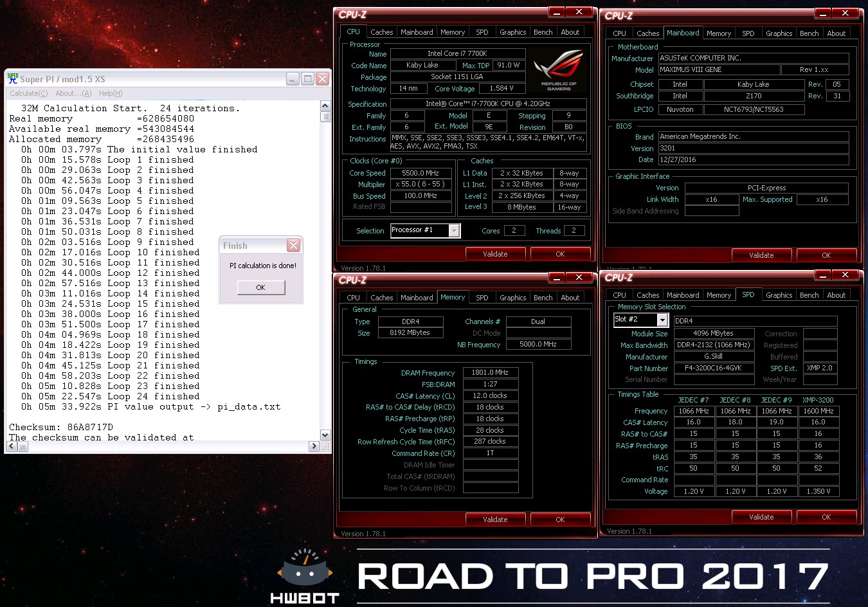Maximize the Super PI window
The width and height of the screenshot is (868, 607).
tap(308, 78)
